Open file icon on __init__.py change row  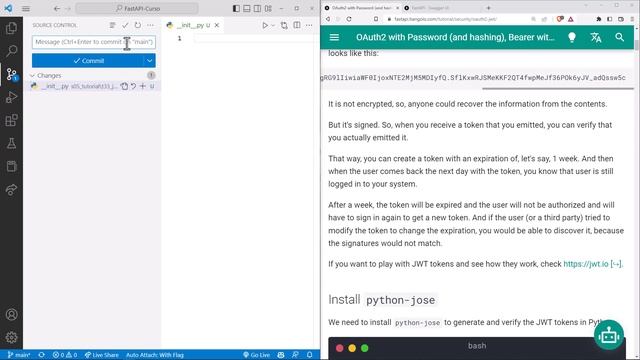pos(124,86)
